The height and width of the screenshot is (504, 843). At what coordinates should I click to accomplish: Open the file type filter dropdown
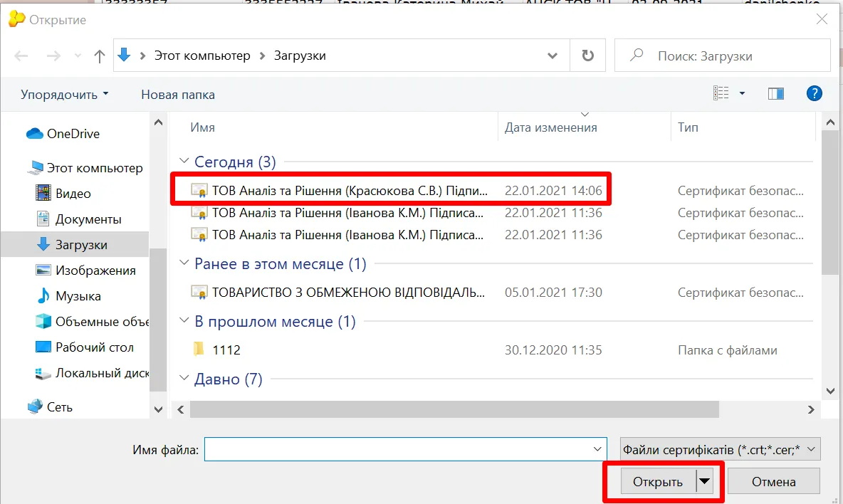pos(720,449)
